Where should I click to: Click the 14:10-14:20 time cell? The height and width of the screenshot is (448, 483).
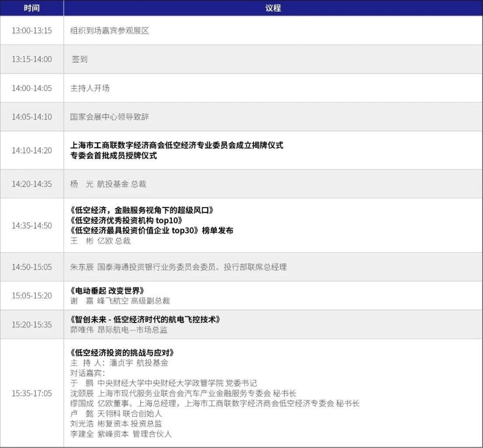32,150
